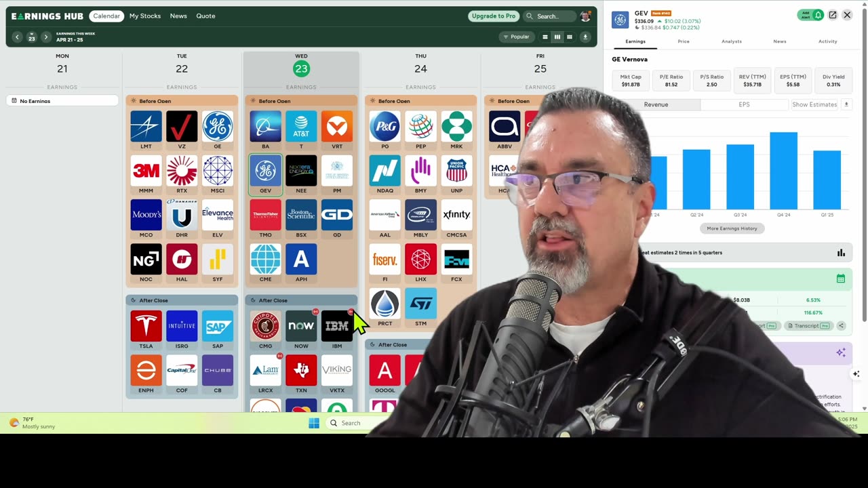Jump to today date 23 button
The width and height of the screenshot is (868, 488).
pos(31,37)
